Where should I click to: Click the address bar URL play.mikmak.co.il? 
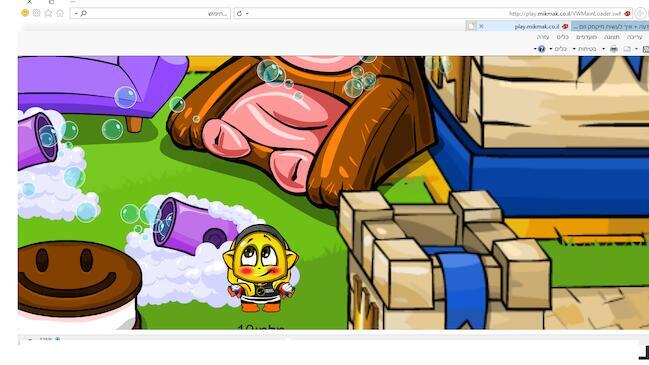point(565,14)
